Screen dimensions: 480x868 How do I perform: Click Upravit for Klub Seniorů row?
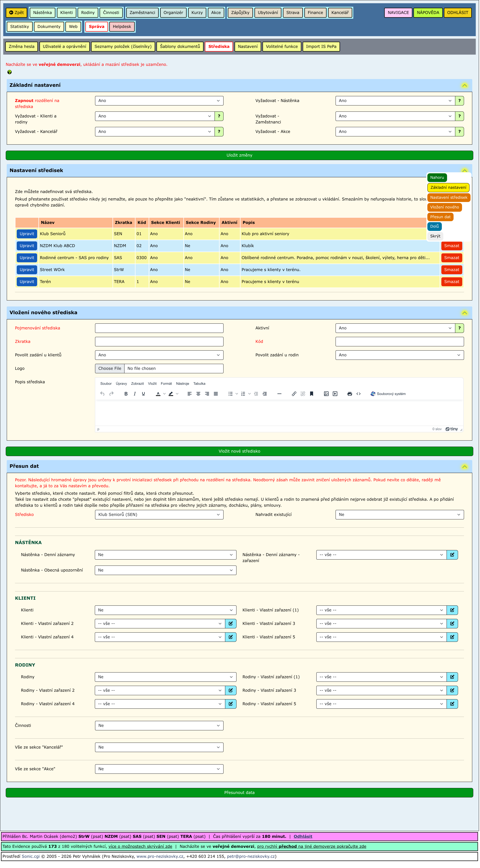tap(27, 234)
